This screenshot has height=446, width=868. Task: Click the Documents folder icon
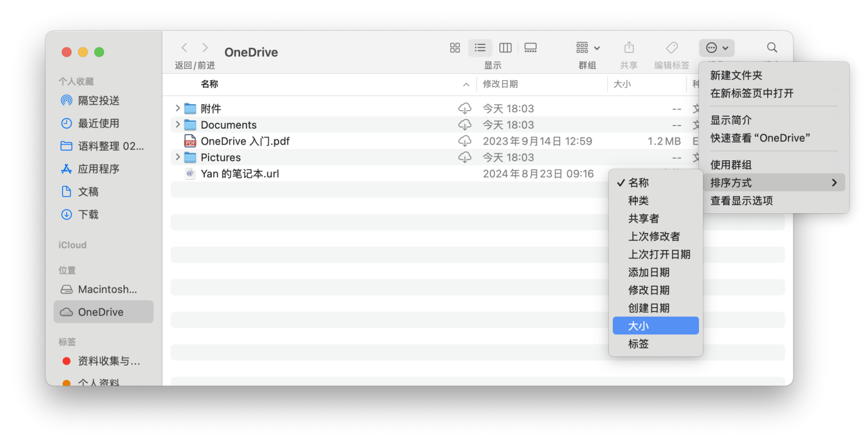190,125
